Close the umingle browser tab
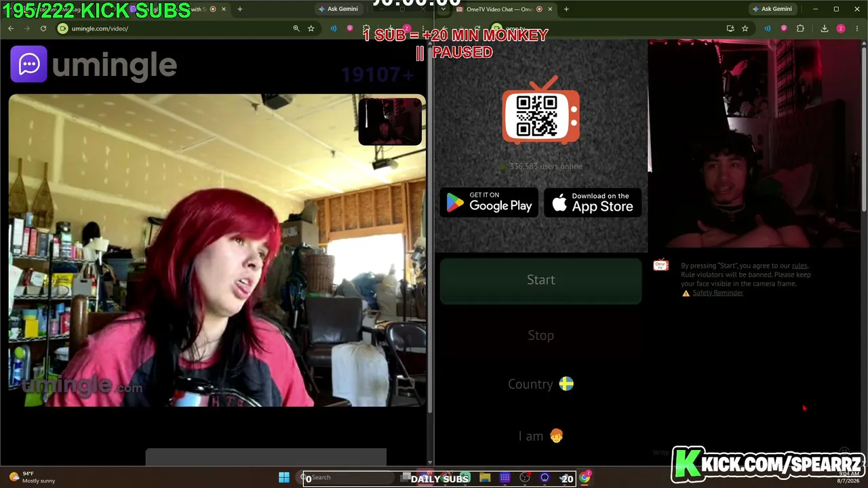Viewport: 868px width, 488px height. (224, 9)
